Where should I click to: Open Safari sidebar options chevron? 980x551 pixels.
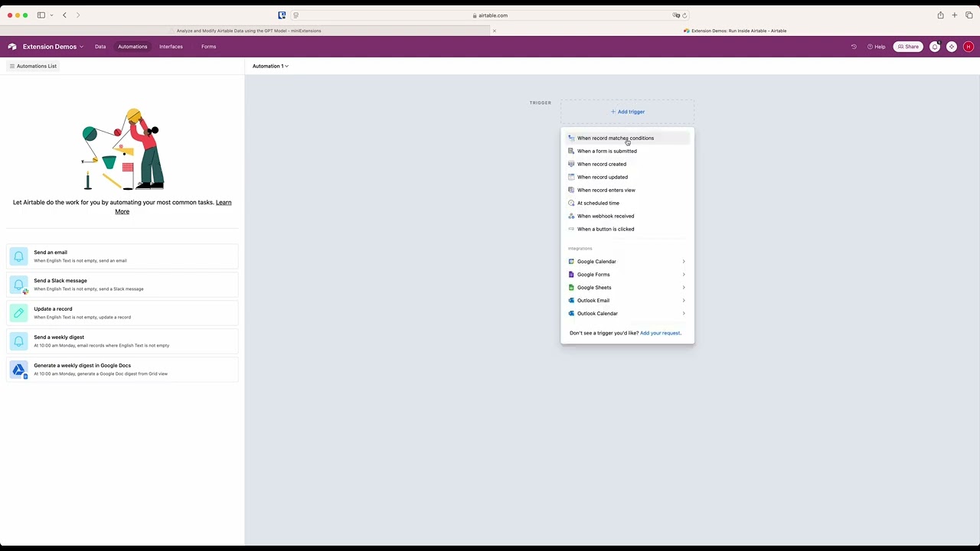pyautogui.click(x=51, y=15)
